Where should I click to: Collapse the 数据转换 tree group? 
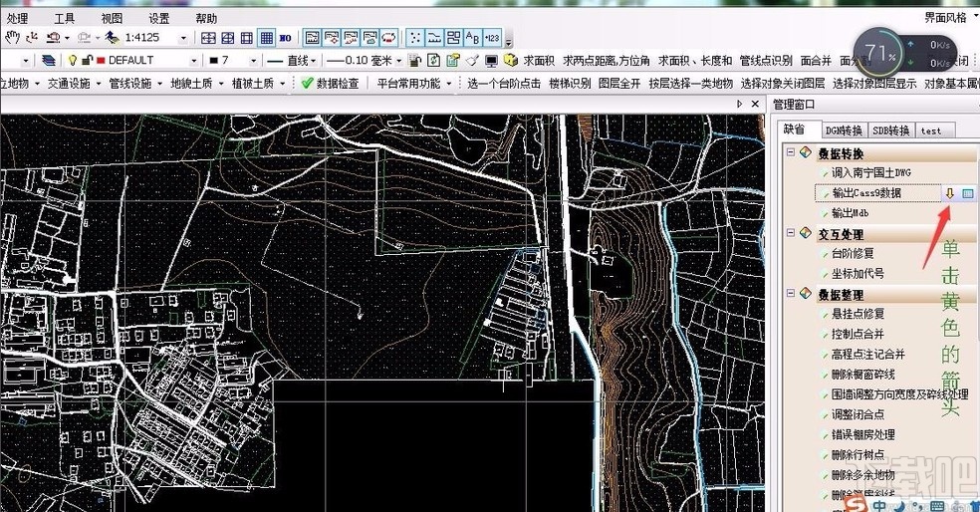click(791, 152)
